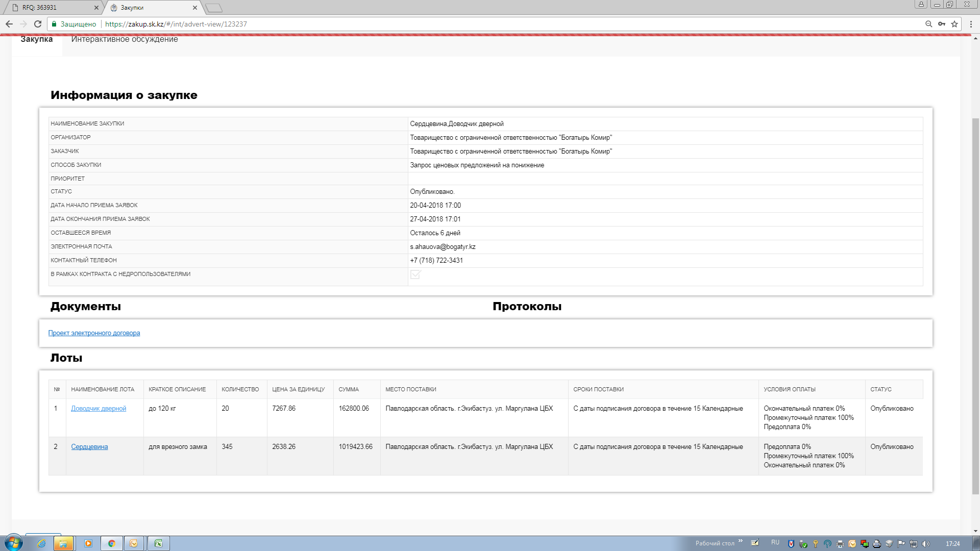Click the red-green monitors tray icon

coord(865,544)
